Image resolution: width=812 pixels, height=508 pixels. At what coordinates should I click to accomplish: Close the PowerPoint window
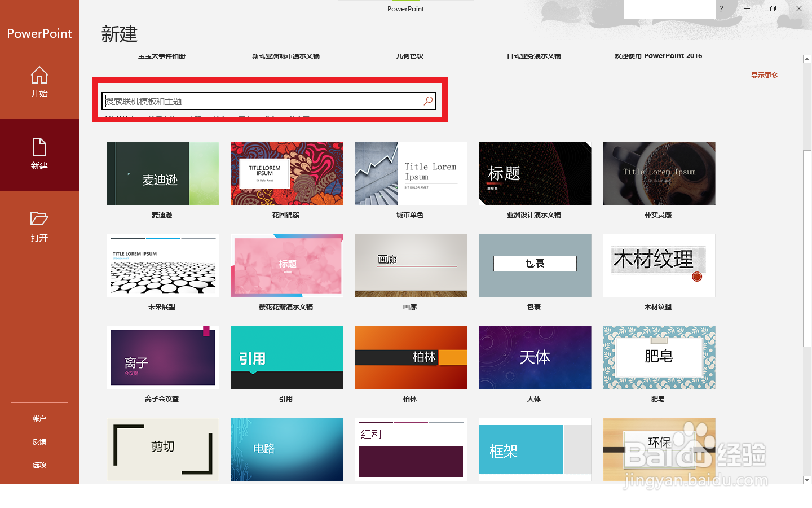point(799,8)
